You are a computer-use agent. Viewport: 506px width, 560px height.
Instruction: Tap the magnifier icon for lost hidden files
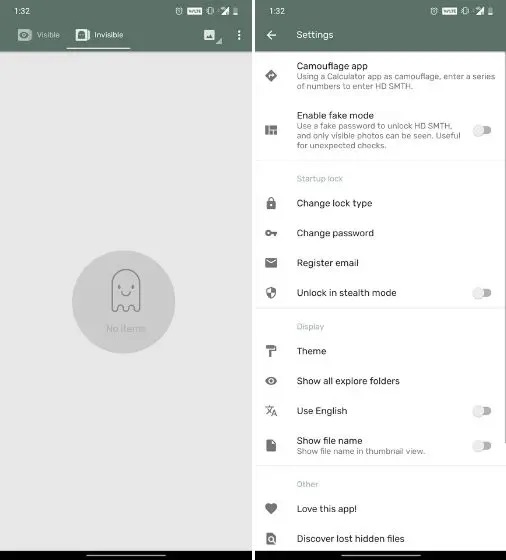click(x=271, y=538)
